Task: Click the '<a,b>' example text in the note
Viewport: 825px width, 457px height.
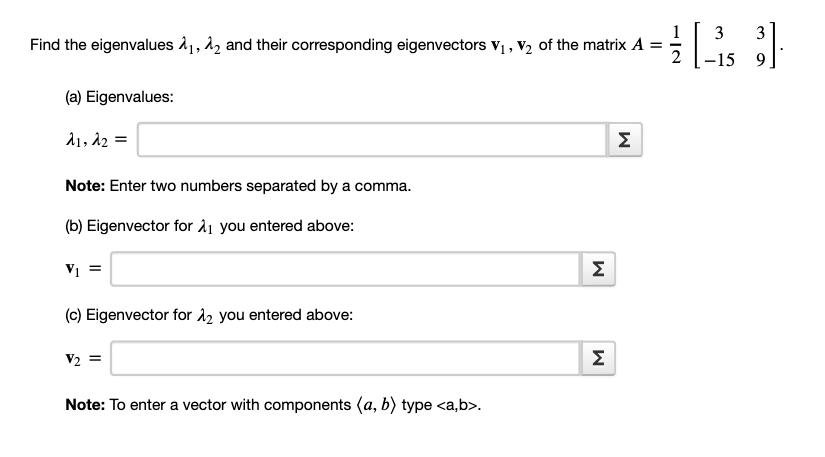Action: point(457,405)
